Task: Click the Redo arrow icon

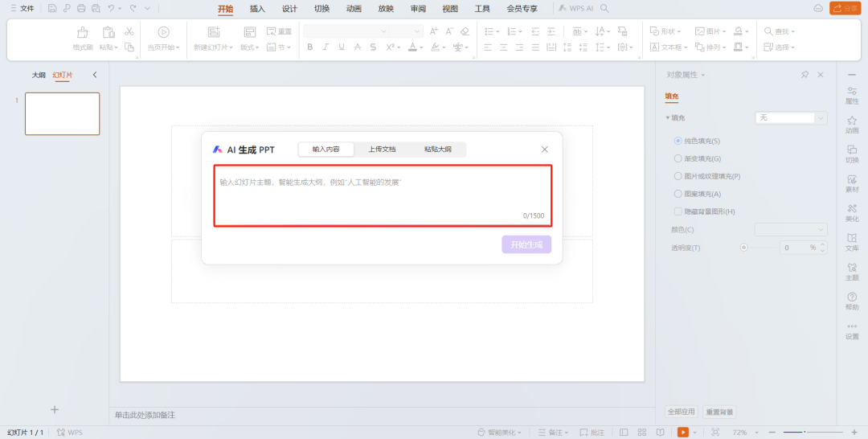Action: click(x=133, y=8)
